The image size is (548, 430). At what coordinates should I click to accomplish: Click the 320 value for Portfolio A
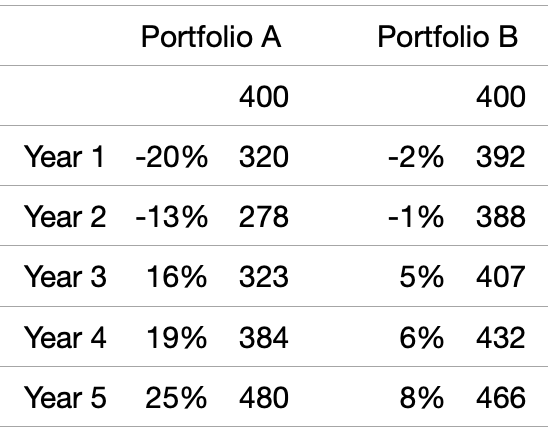click(x=264, y=157)
